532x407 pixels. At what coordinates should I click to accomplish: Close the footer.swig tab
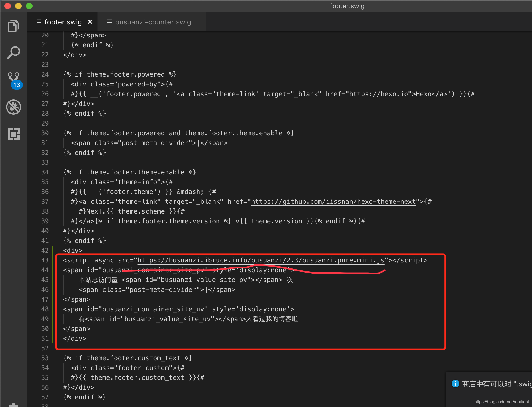pos(90,22)
